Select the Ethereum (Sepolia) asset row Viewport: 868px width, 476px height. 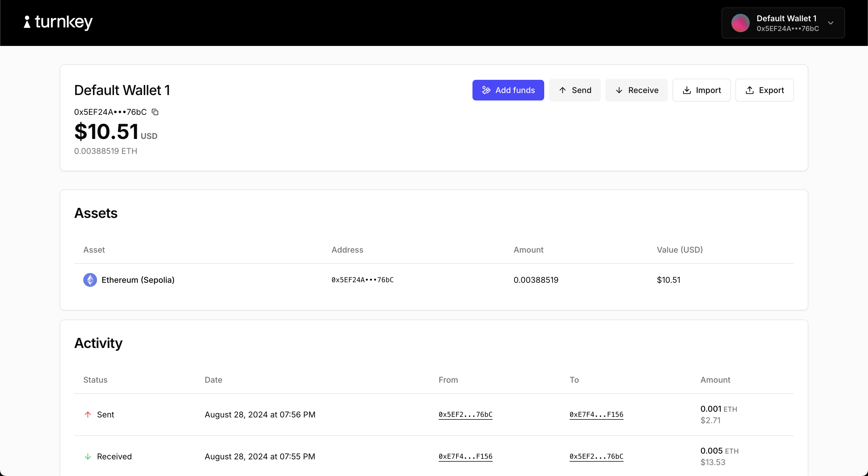coord(434,279)
